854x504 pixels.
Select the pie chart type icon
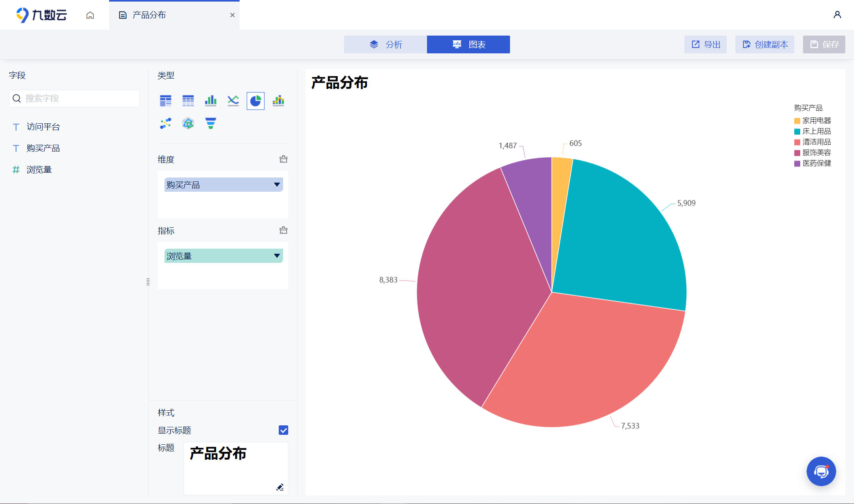(255, 101)
